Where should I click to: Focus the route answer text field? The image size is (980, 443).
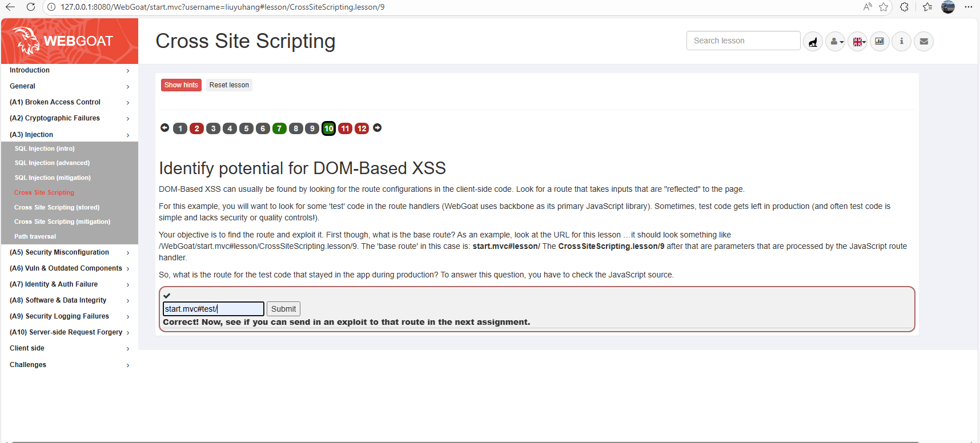[214, 309]
